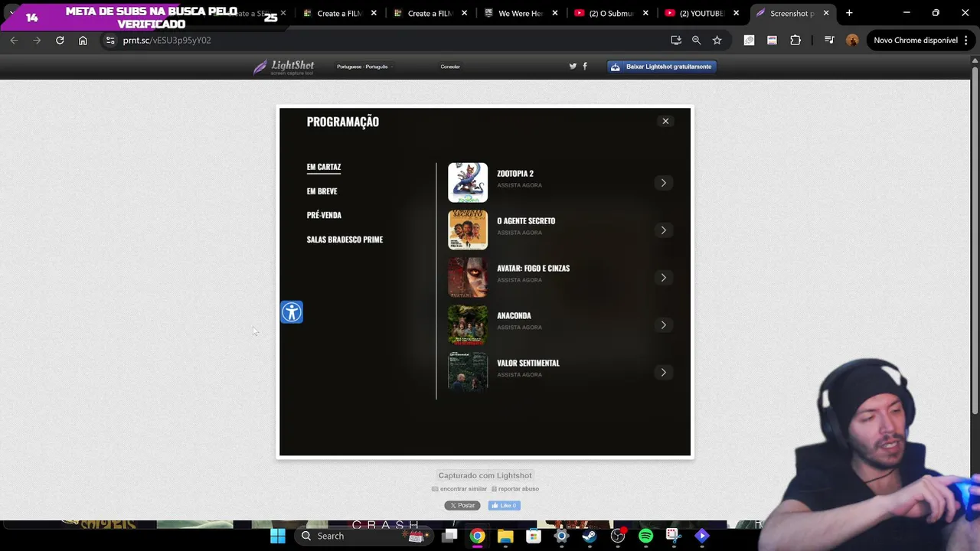This screenshot has width=980, height=551.
Task: Expand the O Agente Secreto arrow
Action: (x=663, y=230)
